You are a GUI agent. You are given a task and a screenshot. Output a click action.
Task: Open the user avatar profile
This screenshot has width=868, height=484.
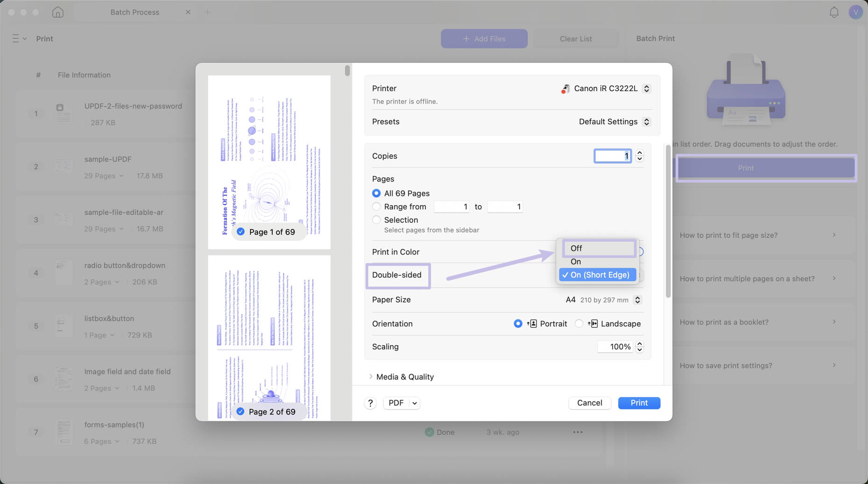(x=855, y=12)
